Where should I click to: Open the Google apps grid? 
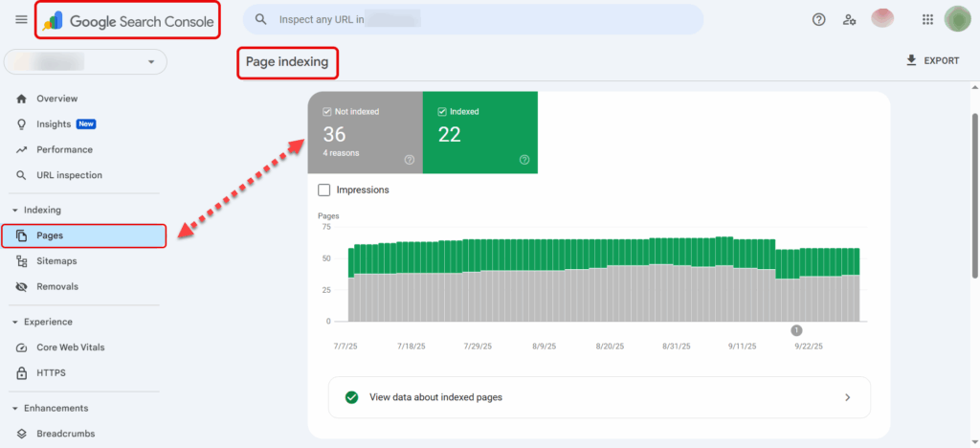pyautogui.click(x=926, y=19)
